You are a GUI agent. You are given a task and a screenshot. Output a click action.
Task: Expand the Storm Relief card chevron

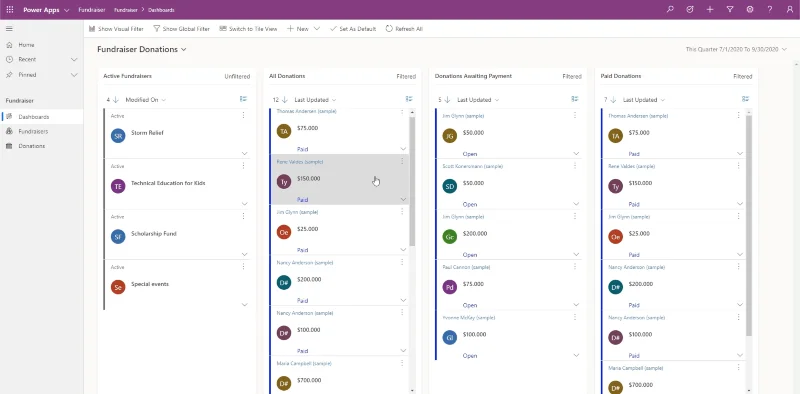coord(244,153)
